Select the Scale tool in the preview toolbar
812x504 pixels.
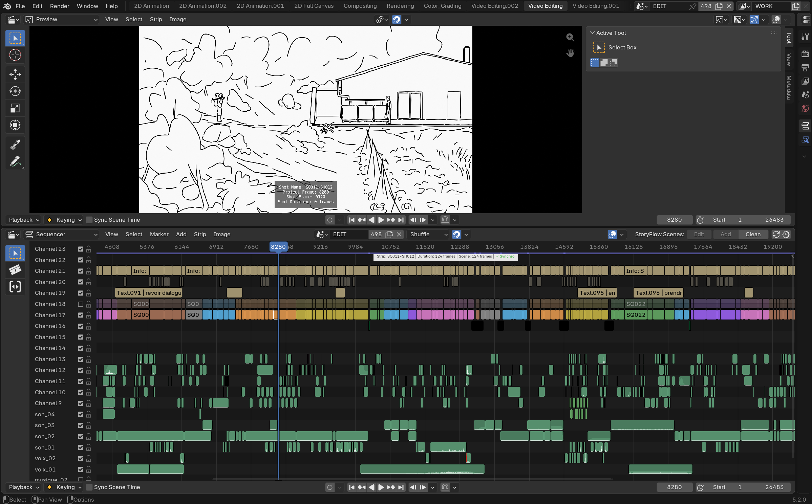point(15,108)
